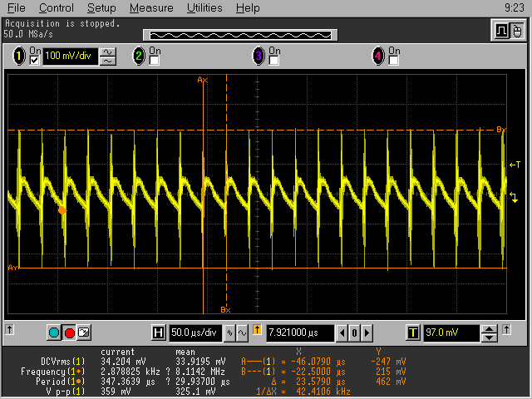Click the zero button to reset horizontal position
This screenshot has height=399, width=532.
(353, 332)
